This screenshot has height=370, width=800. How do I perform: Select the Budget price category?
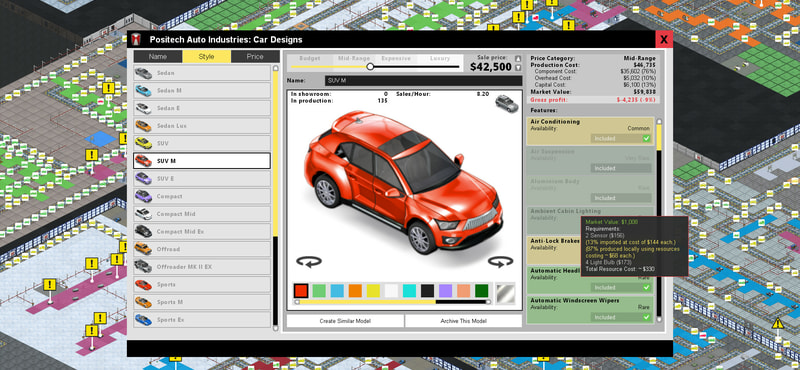click(x=310, y=59)
